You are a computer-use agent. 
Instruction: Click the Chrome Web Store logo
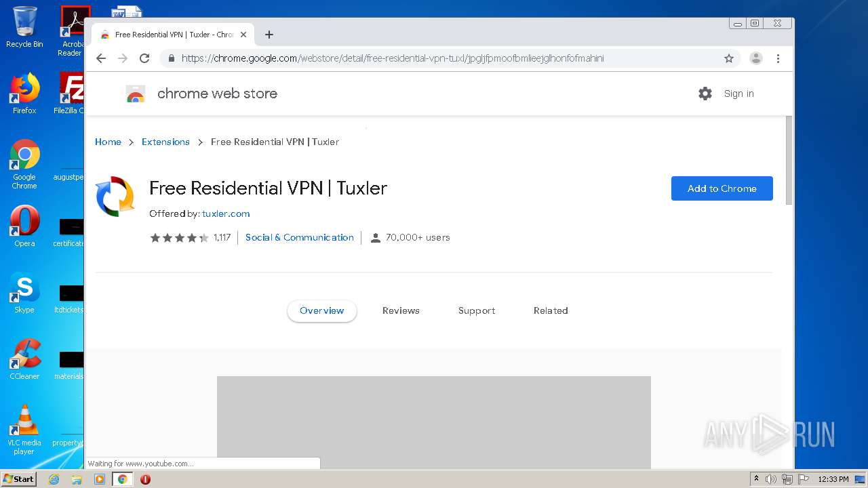pos(136,94)
